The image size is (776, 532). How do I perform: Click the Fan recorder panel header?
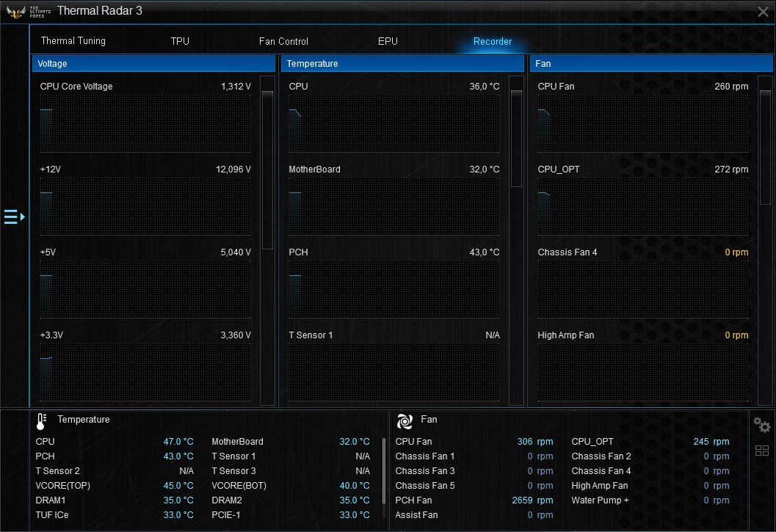(x=651, y=63)
